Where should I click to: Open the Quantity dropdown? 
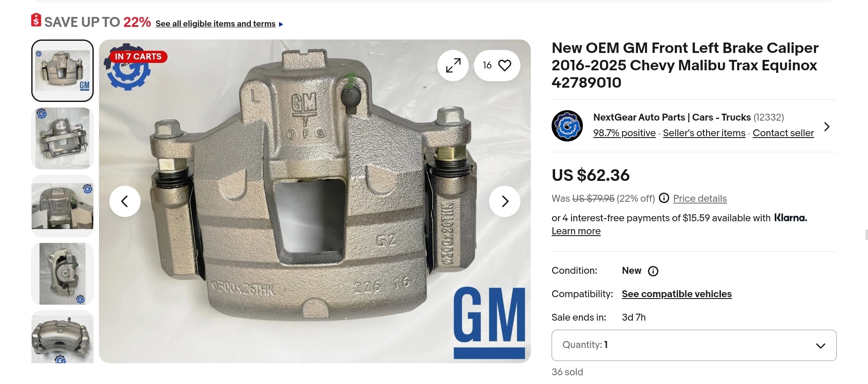(694, 345)
